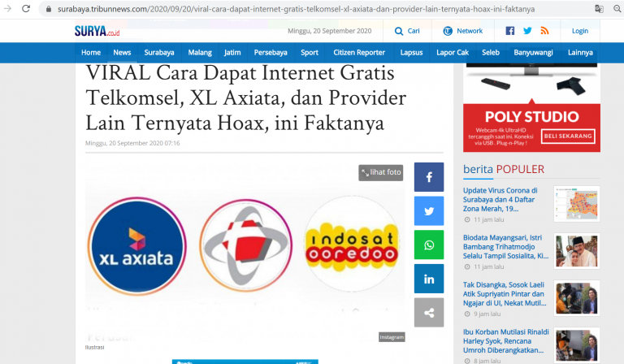
Task: Click the address bar URL
Action: click(x=296, y=9)
